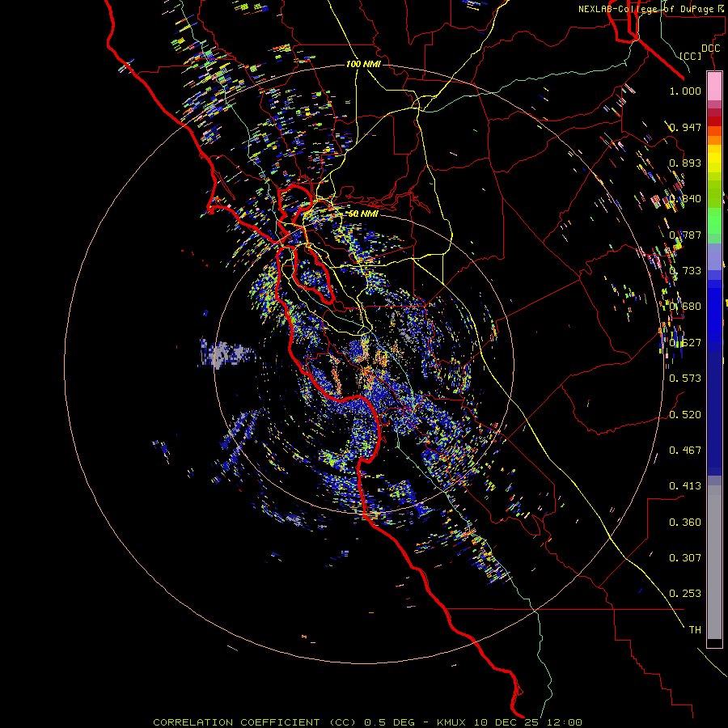Click the [CC] label beside the color bar
The width and height of the screenshot is (728, 728).
coord(691,56)
